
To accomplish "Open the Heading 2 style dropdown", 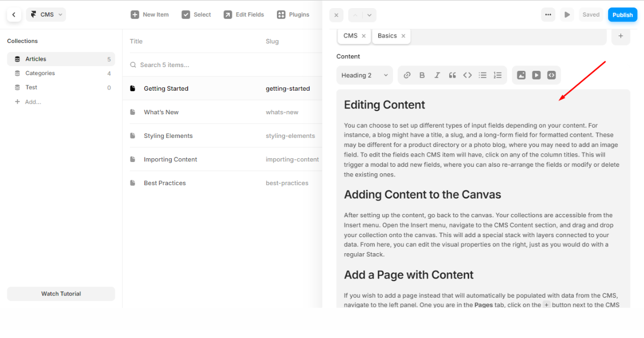I will pos(364,75).
